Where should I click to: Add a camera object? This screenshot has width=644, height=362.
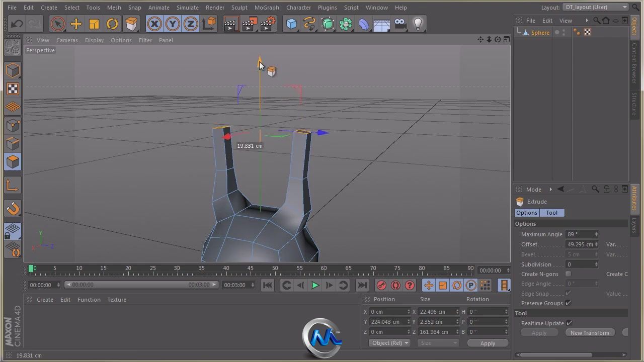coord(400,24)
